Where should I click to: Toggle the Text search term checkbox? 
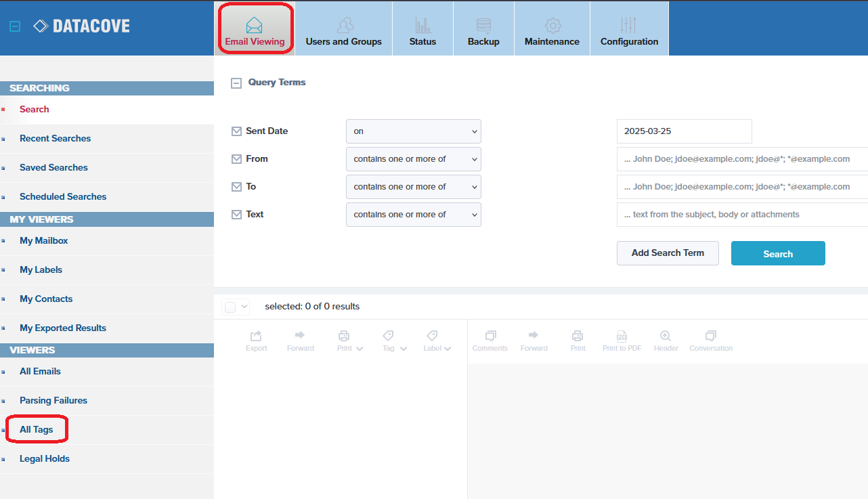click(x=236, y=215)
